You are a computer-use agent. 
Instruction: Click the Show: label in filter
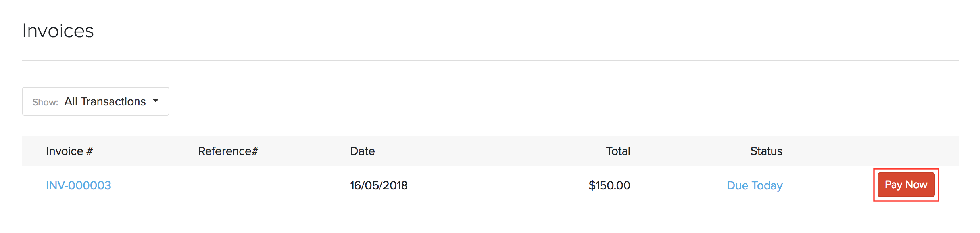[45, 102]
